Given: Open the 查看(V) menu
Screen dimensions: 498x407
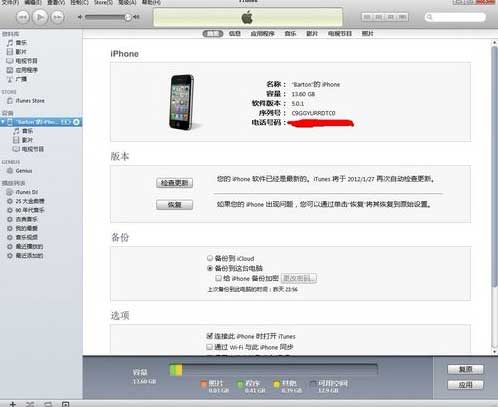Looking at the screenshot, I should click(x=56, y=2).
